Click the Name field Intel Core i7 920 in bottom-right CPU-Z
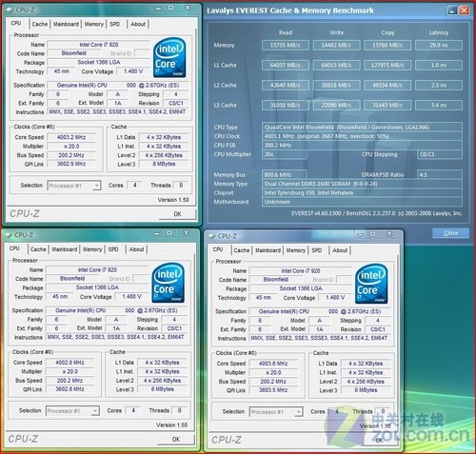 (x=301, y=271)
